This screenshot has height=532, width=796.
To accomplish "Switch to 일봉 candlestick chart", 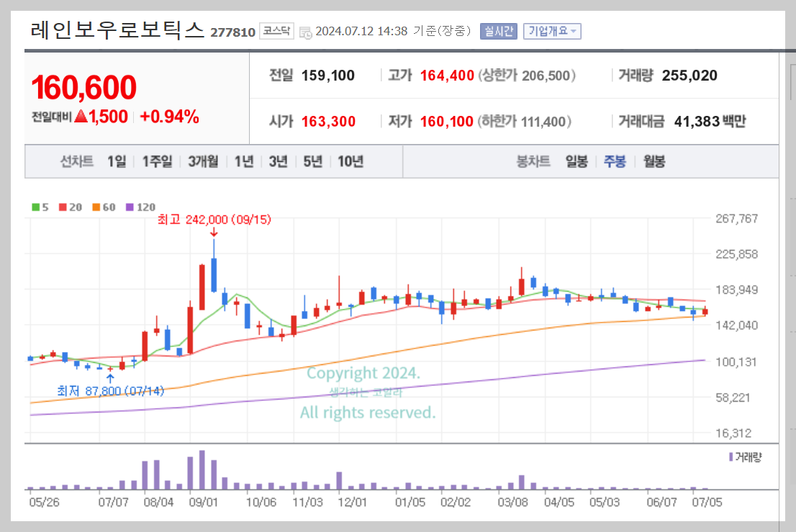I will [576, 161].
